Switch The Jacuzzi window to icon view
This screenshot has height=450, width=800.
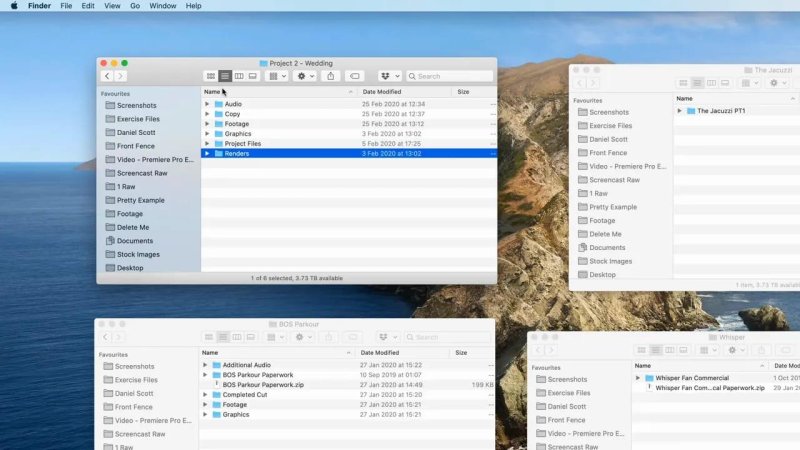click(683, 83)
